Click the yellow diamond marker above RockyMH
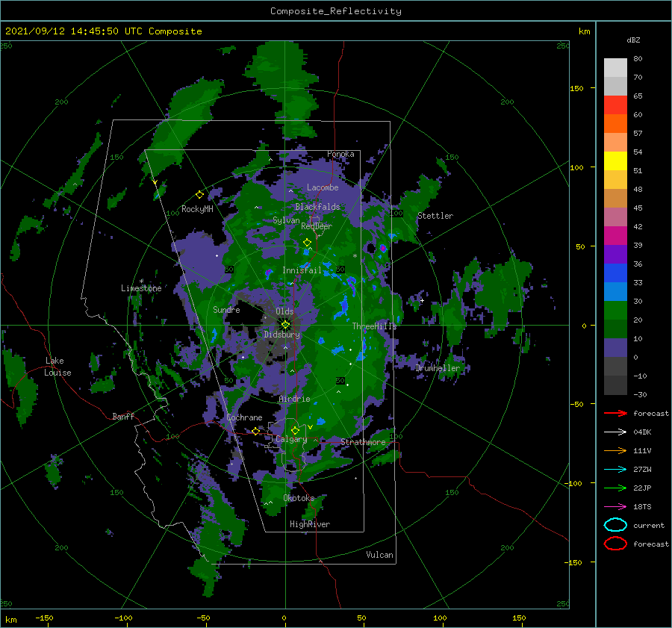Screen dimensions: 672x628 (x=199, y=195)
